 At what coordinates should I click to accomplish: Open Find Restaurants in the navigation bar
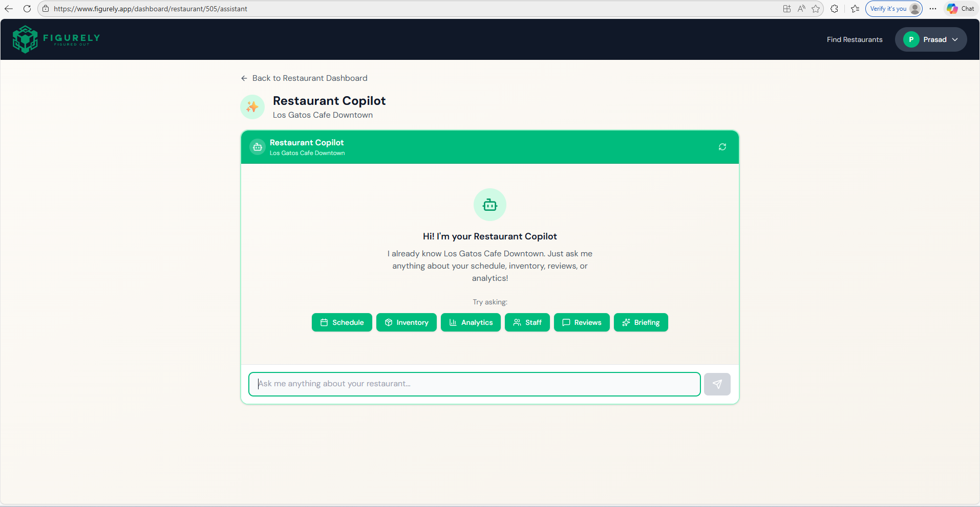click(x=854, y=39)
